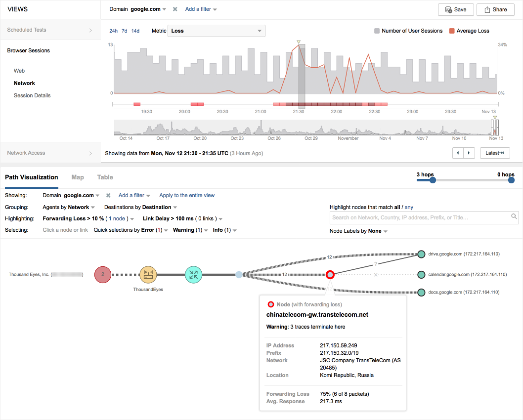
Task: Click the red agent node labeled 2
Action: tap(103, 274)
